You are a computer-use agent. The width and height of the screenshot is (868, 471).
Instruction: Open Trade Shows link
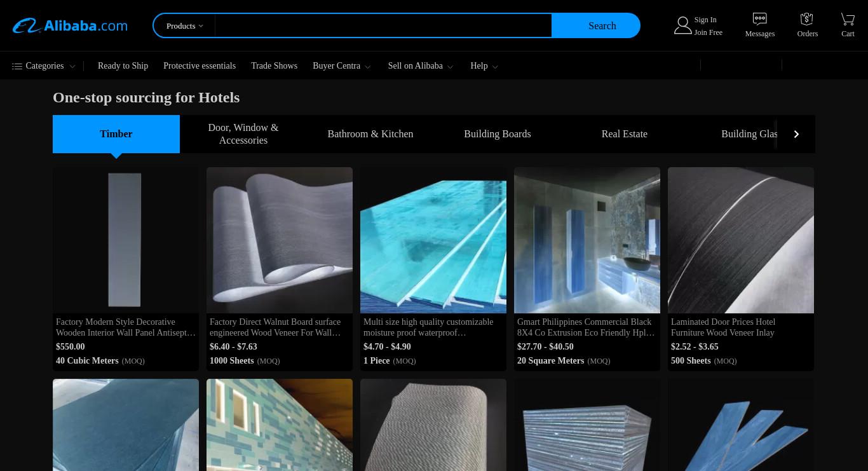(x=274, y=66)
